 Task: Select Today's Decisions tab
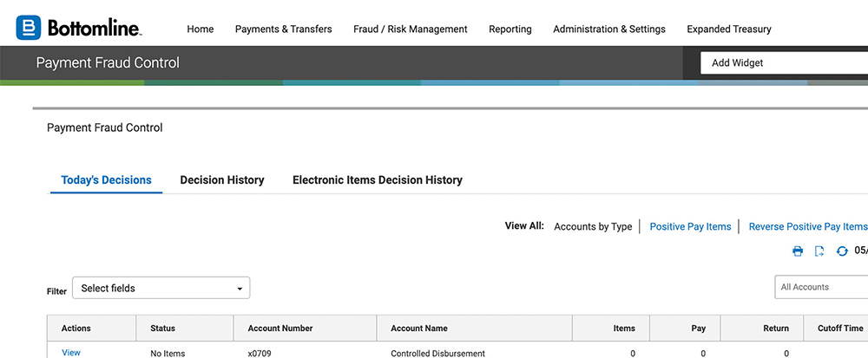point(106,180)
